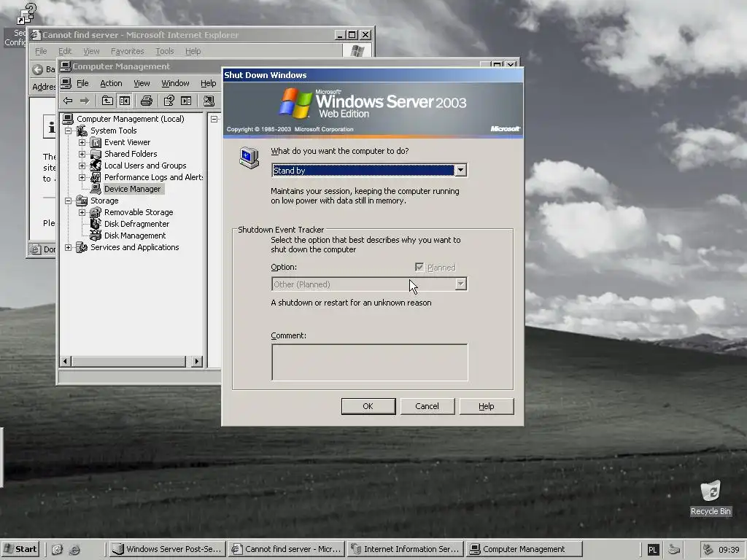
Task: Open the Other (Planned) option dropdown
Action: click(x=460, y=284)
